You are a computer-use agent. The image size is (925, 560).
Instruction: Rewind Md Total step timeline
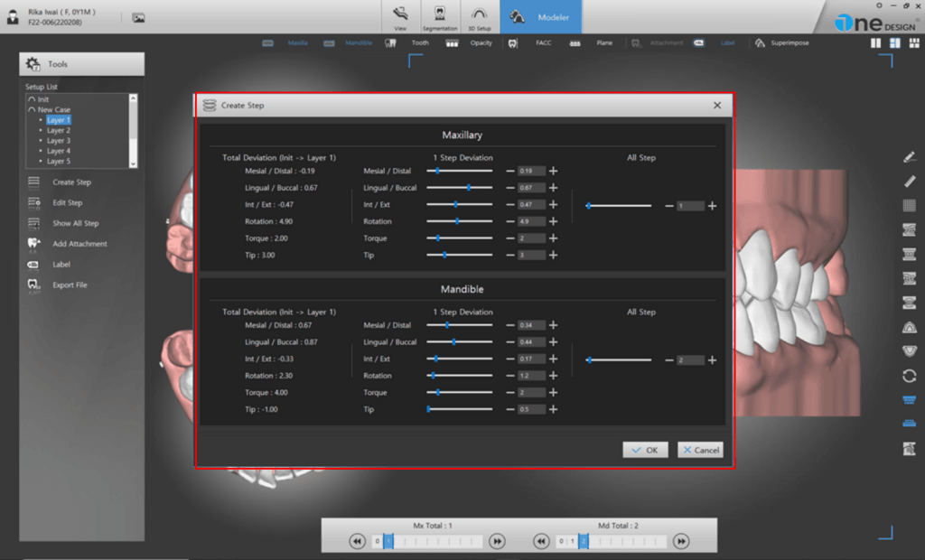point(541,541)
